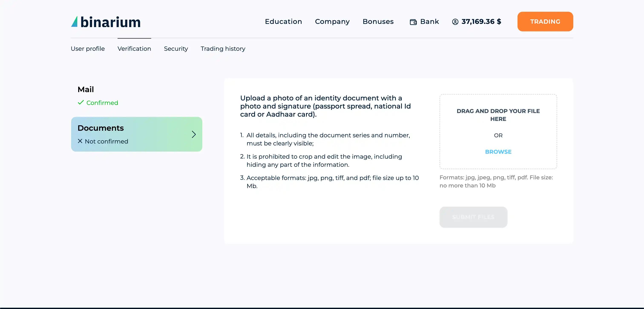644x309 pixels.
Task: Open the Documents verification card
Action: coord(137,134)
